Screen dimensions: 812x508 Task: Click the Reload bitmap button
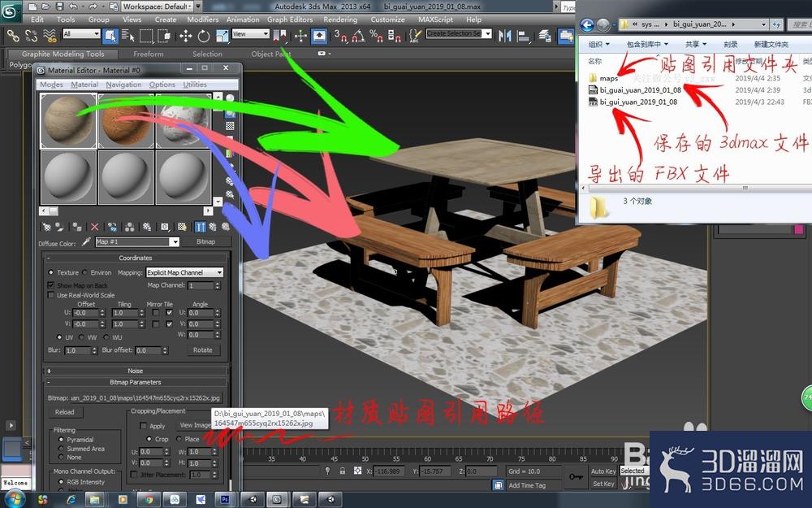pyautogui.click(x=65, y=412)
